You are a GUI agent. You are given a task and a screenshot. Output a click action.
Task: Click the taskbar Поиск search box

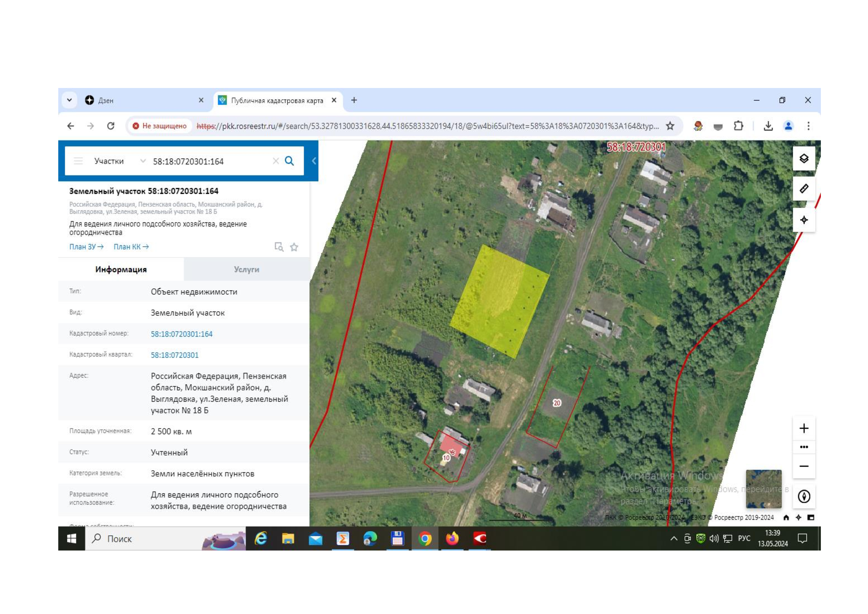[165, 538]
